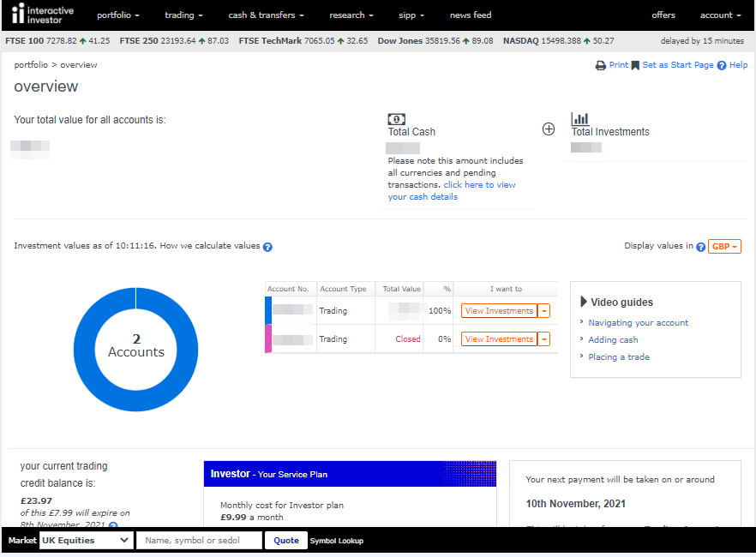Click the help icon beside How we calculate values

267,247
